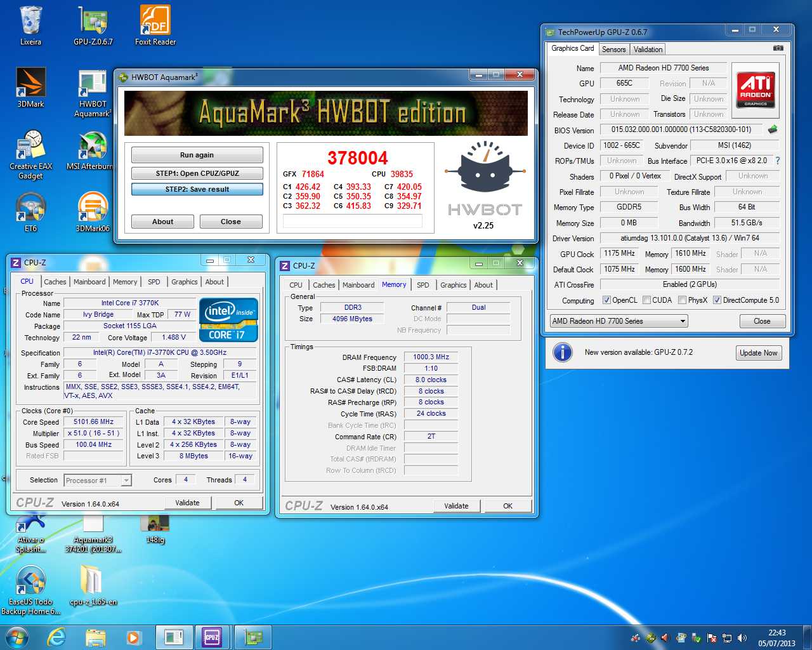Toggle the OpenCL checkbox in GPU-Z
812x650 pixels.
[606, 300]
